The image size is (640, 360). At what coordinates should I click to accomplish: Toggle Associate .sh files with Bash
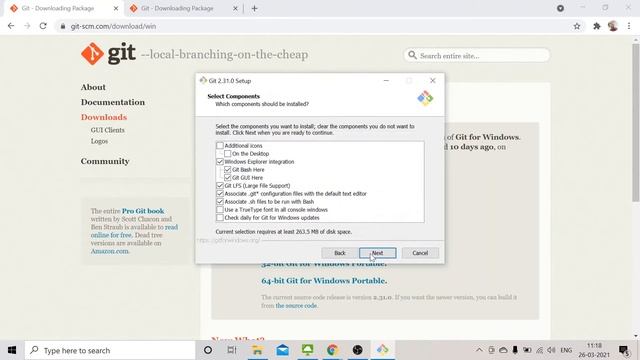tap(220, 202)
